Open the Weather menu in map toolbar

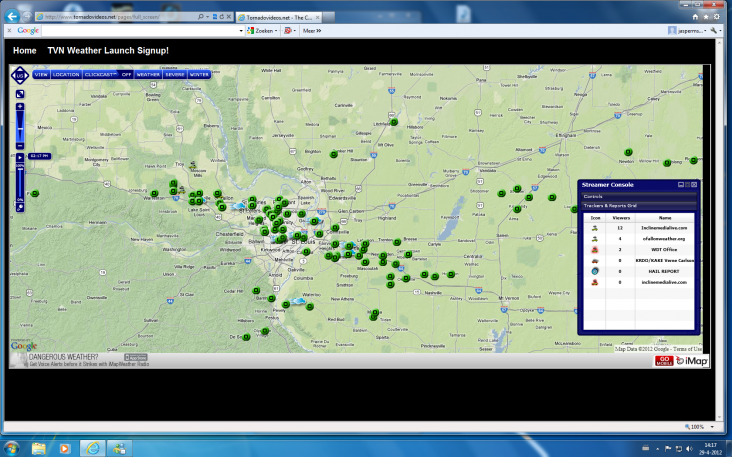(x=148, y=74)
